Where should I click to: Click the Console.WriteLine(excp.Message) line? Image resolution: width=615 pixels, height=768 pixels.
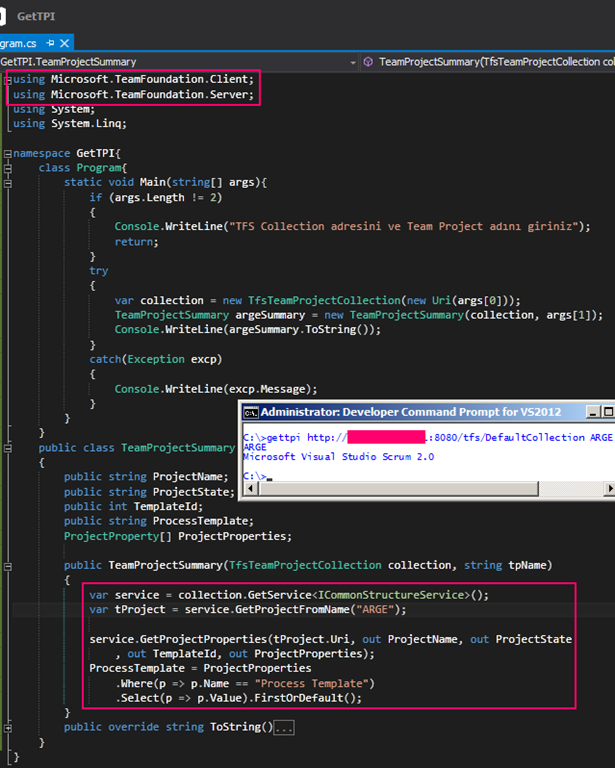tap(215, 388)
